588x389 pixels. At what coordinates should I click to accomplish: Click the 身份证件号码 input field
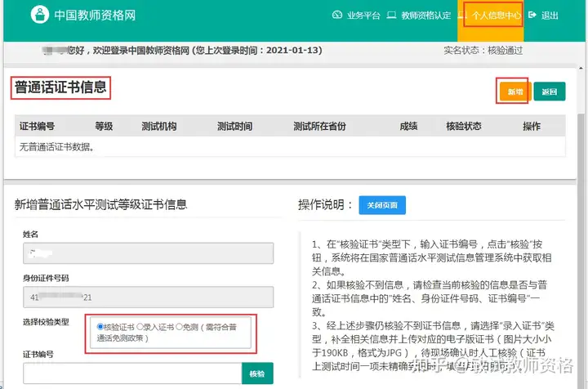[x=148, y=297]
